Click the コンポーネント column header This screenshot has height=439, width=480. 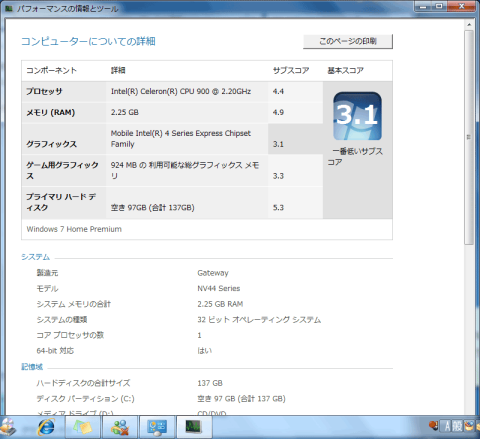pos(51,70)
